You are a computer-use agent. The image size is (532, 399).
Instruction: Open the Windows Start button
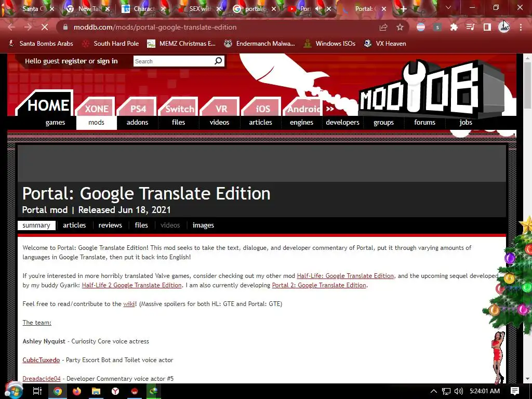coord(14,391)
